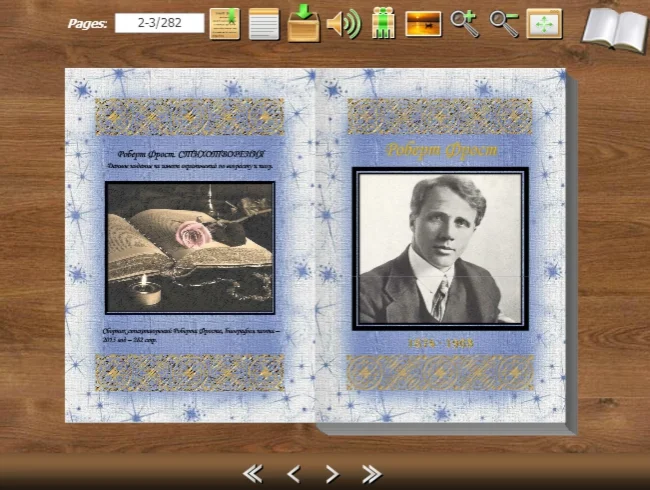650x490 pixels.
Task: Click the green people share icon
Action: pos(383,23)
